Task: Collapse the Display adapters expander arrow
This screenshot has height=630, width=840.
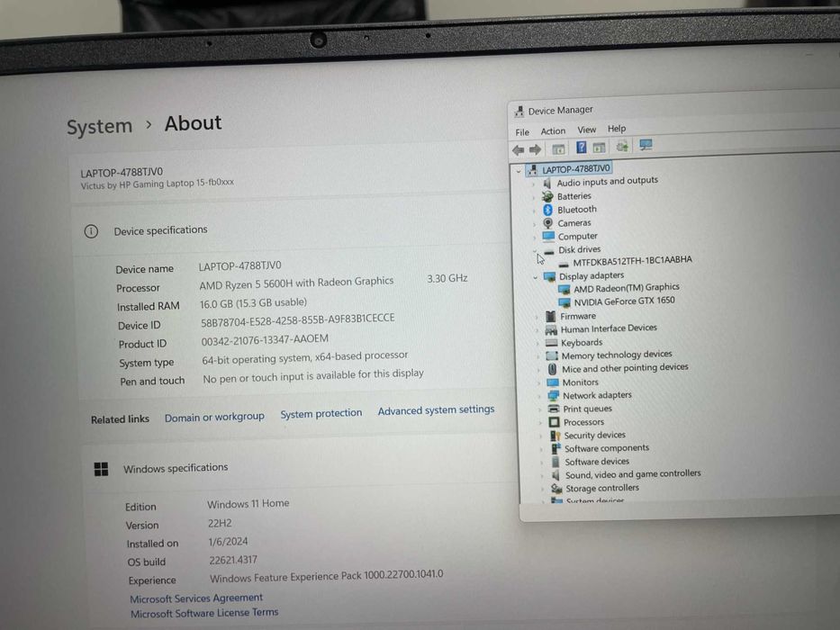Action: point(535,277)
